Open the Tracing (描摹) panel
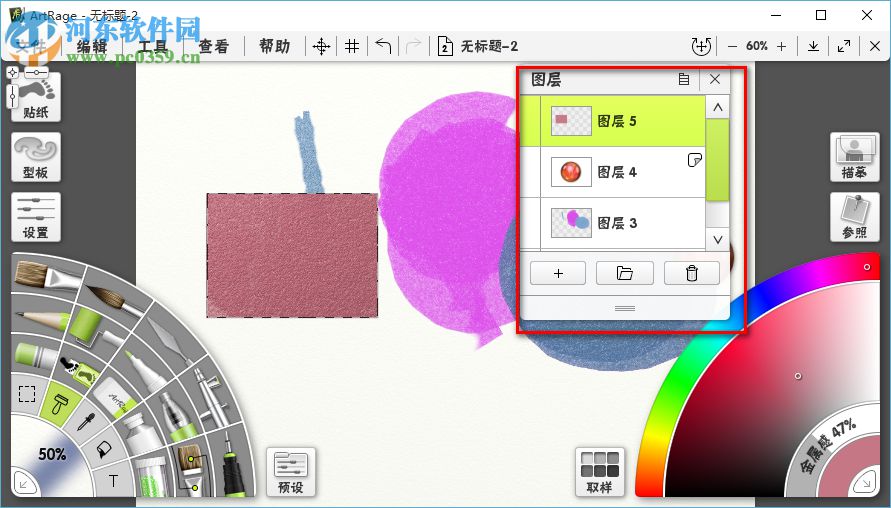This screenshot has width=891, height=508. tap(855, 157)
